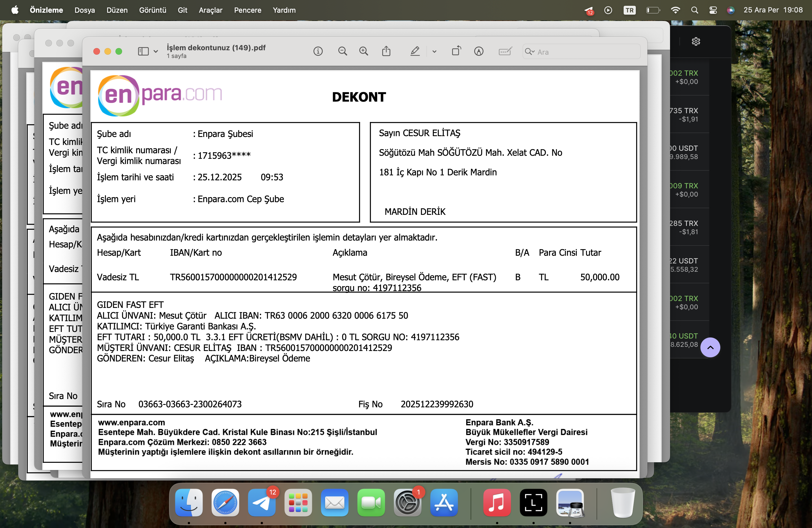Open Mail from the Dock
The height and width of the screenshot is (528, 812).
tap(335, 502)
